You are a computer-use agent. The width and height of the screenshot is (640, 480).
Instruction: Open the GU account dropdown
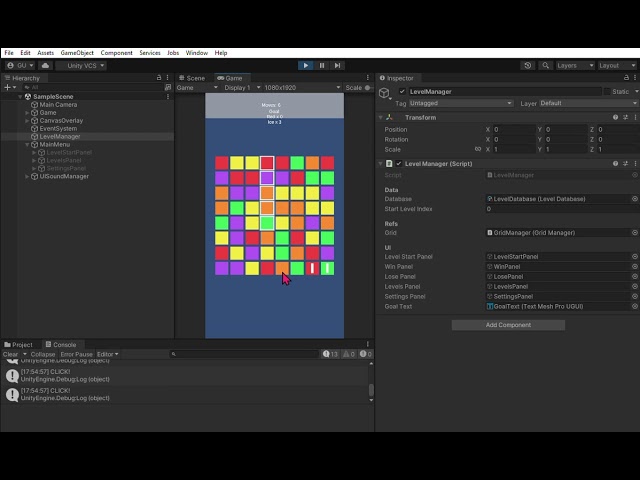click(20, 65)
